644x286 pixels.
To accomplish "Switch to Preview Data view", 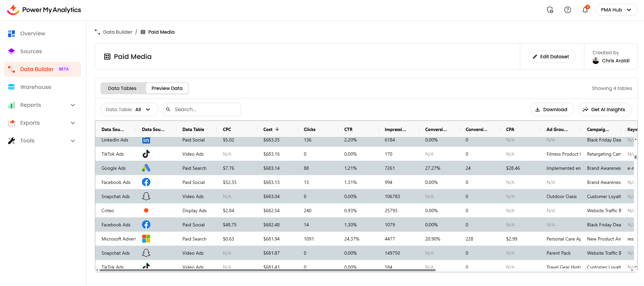I will click(x=167, y=88).
